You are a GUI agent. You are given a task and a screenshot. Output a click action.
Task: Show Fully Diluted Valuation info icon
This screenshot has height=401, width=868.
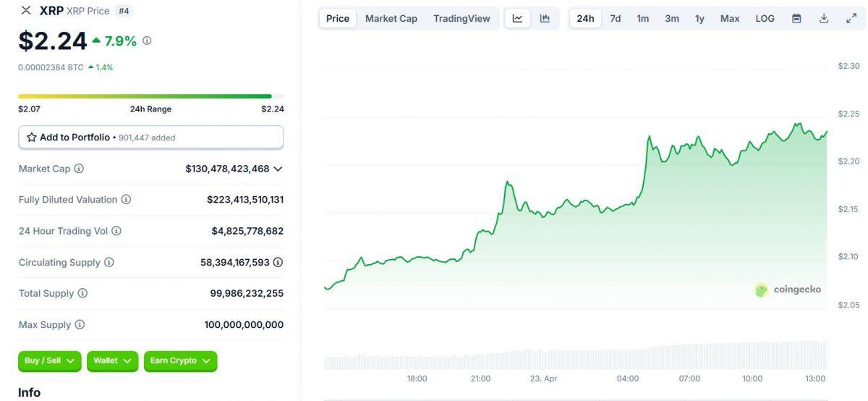pos(126,200)
